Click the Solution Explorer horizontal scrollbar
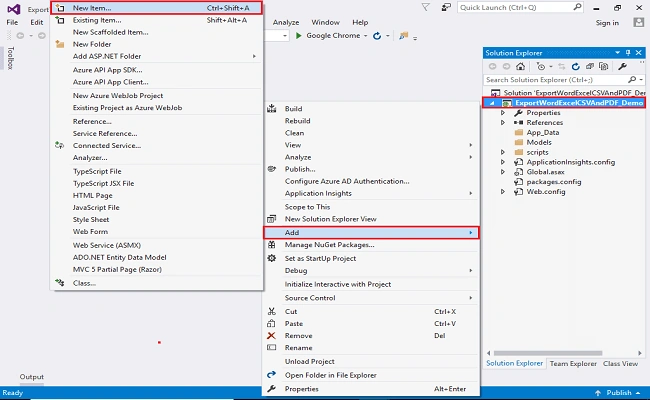 point(548,353)
